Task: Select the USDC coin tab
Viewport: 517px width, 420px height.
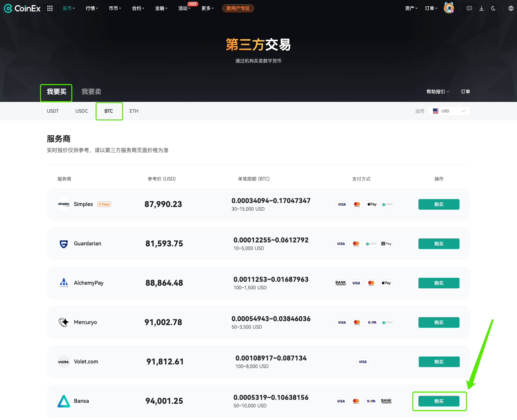Action: click(82, 111)
